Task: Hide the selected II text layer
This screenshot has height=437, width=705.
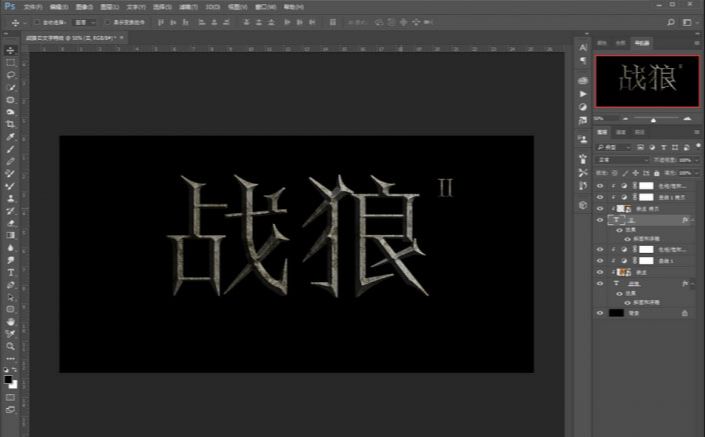Action: pos(600,220)
